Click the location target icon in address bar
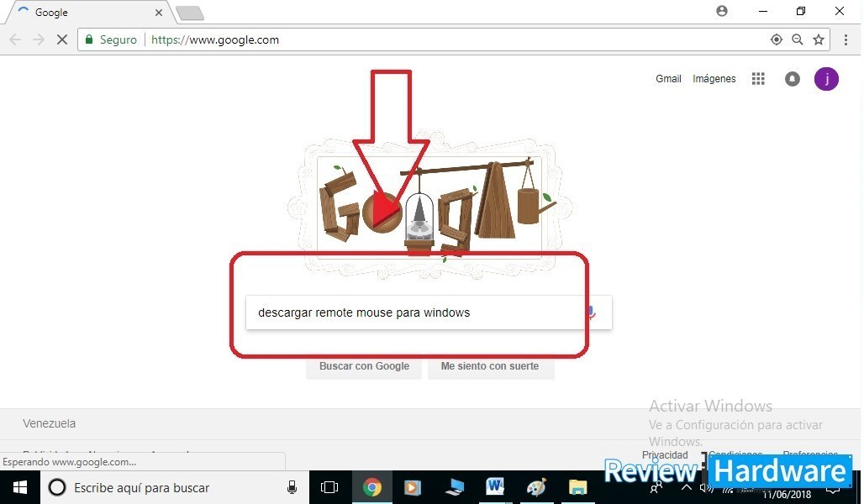 tap(777, 39)
